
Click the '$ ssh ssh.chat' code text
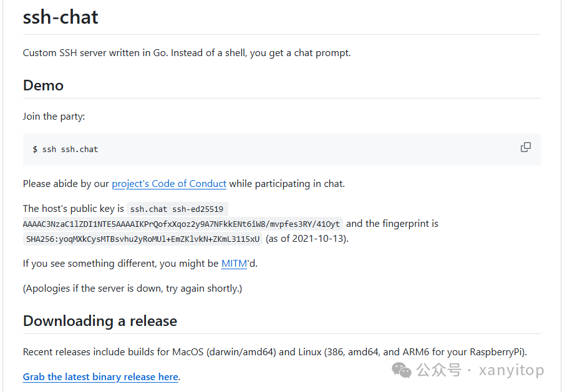point(65,150)
